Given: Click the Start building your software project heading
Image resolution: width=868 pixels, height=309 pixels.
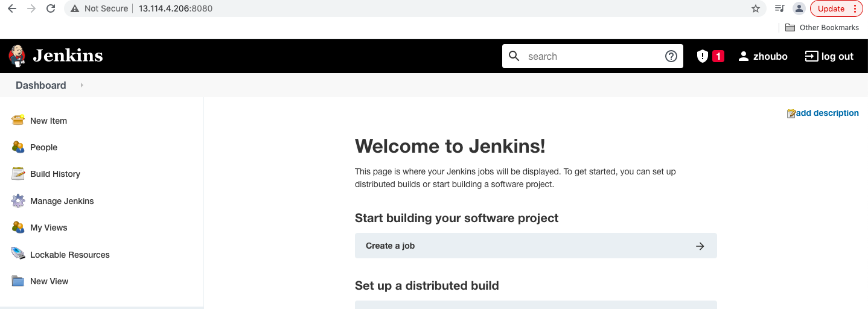Looking at the screenshot, I should pyautogui.click(x=457, y=218).
